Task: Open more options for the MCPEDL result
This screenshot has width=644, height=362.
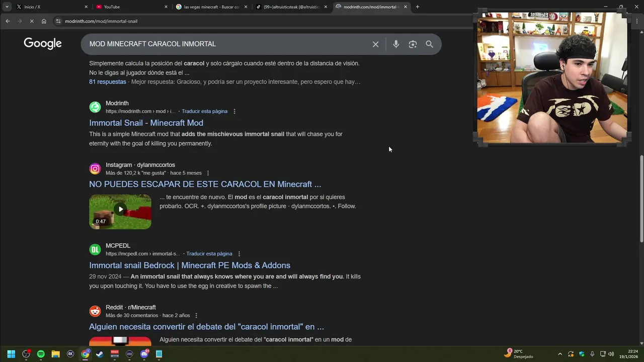Action: tap(239, 254)
